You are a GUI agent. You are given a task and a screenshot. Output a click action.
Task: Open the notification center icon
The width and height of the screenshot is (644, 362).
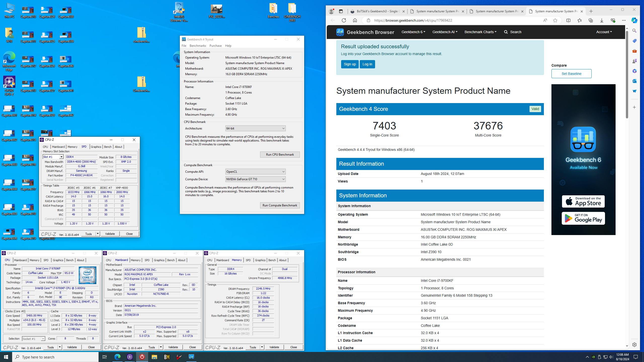(636, 357)
